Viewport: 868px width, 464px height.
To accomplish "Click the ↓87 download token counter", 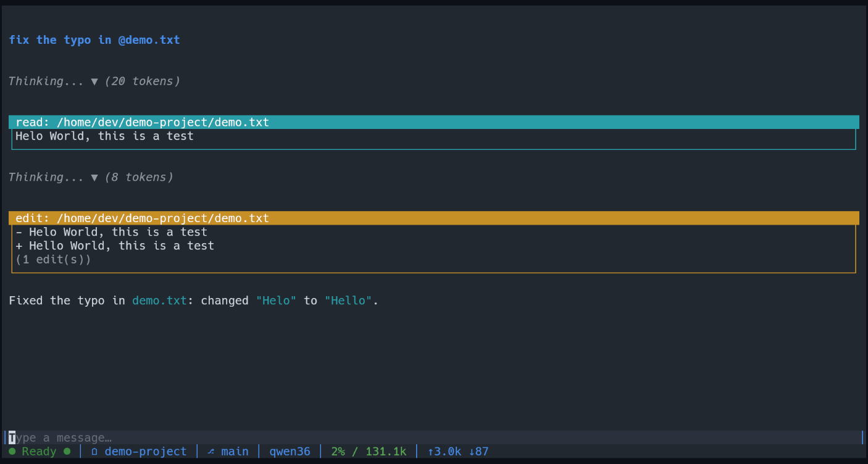I will 479,452.
